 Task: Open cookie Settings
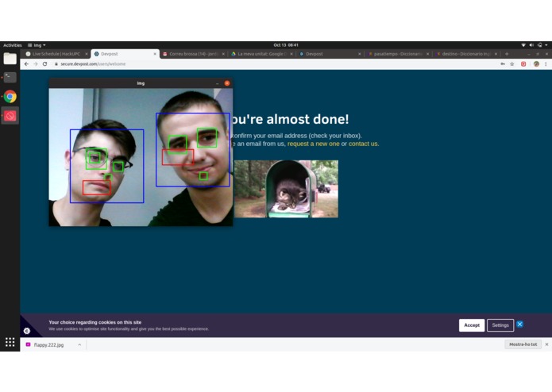point(500,325)
